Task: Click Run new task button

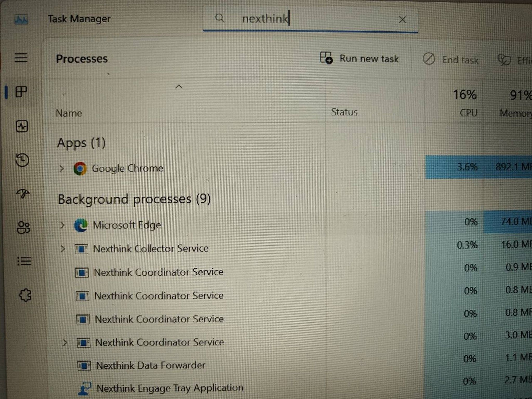Action: click(x=359, y=58)
